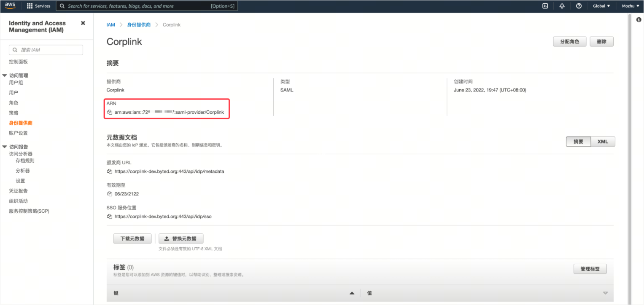The width and height of the screenshot is (644, 305).
Task: Open 策略 in the sidebar
Action: point(13,113)
